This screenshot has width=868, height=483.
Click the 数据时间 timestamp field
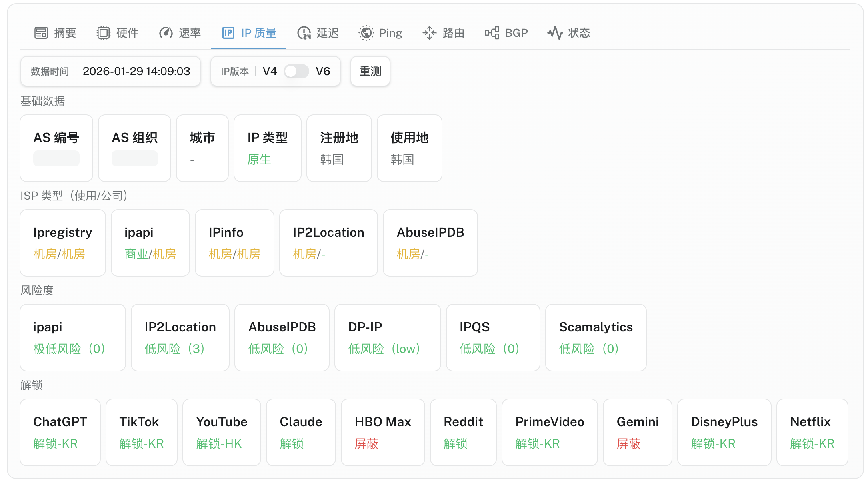(136, 72)
